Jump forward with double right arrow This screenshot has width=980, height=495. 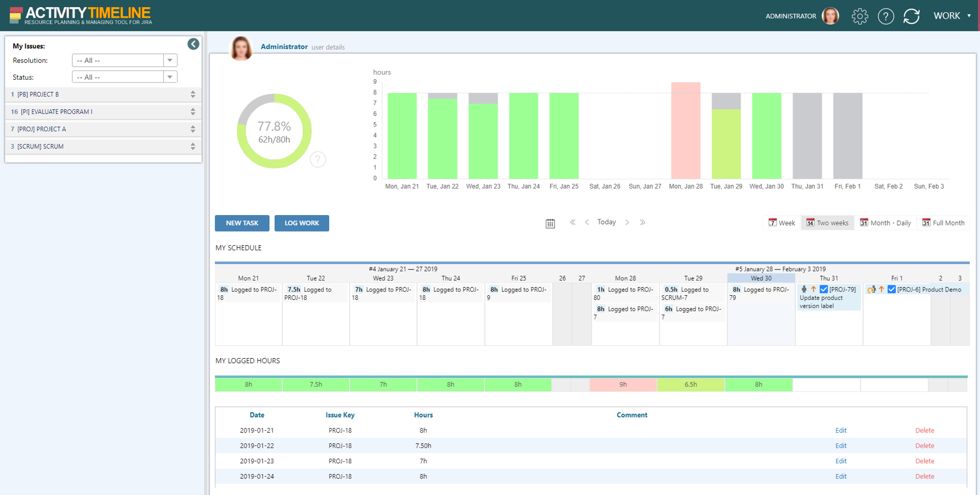[x=643, y=222]
